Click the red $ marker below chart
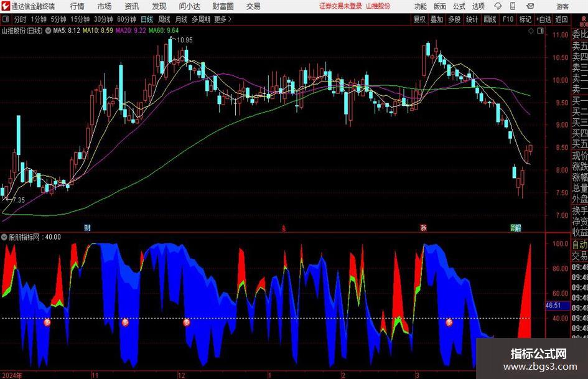 coord(284,228)
